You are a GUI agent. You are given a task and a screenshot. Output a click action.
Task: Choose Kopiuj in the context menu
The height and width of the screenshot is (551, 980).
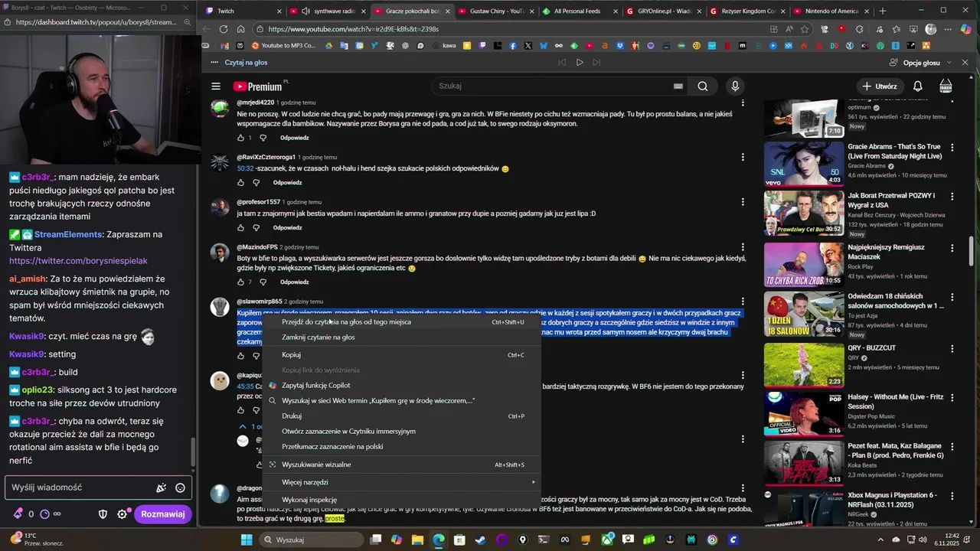pyautogui.click(x=402, y=355)
